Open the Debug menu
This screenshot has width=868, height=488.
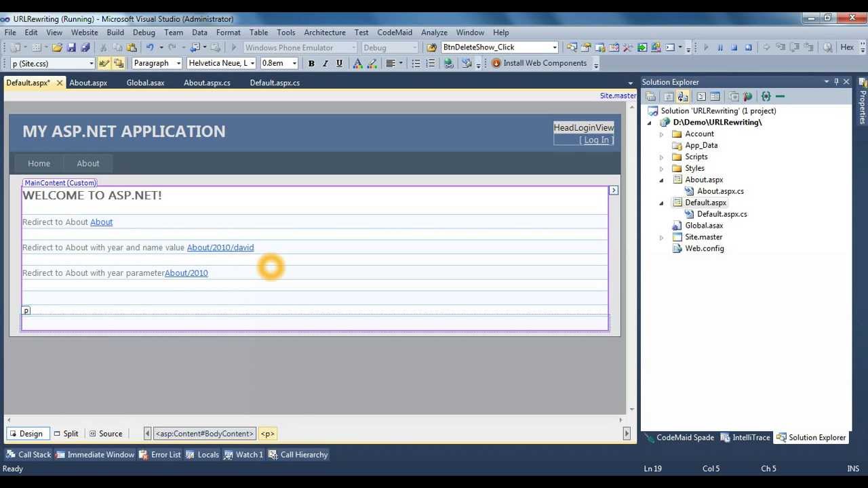[x=144, y=33]
